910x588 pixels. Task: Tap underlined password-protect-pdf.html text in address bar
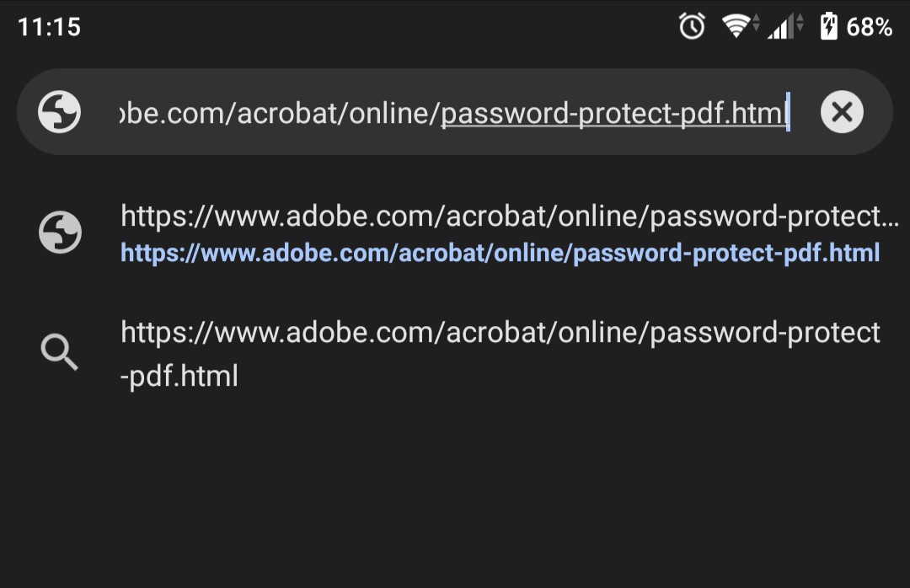click(x=613, y=113)
